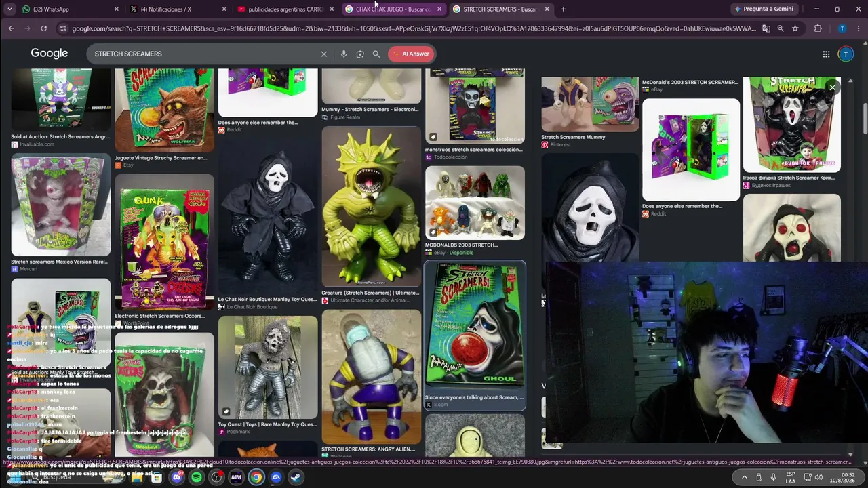Image resolution: width=868 pixels, height=488 pixels.
Task: Open the MM app from the taskbar
Action: tap(236, 477)
